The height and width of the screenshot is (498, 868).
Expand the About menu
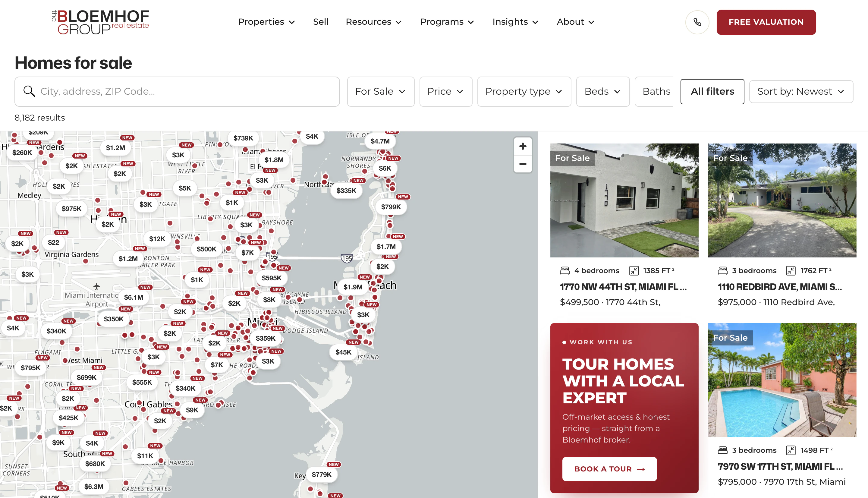[x=576, y=22]
